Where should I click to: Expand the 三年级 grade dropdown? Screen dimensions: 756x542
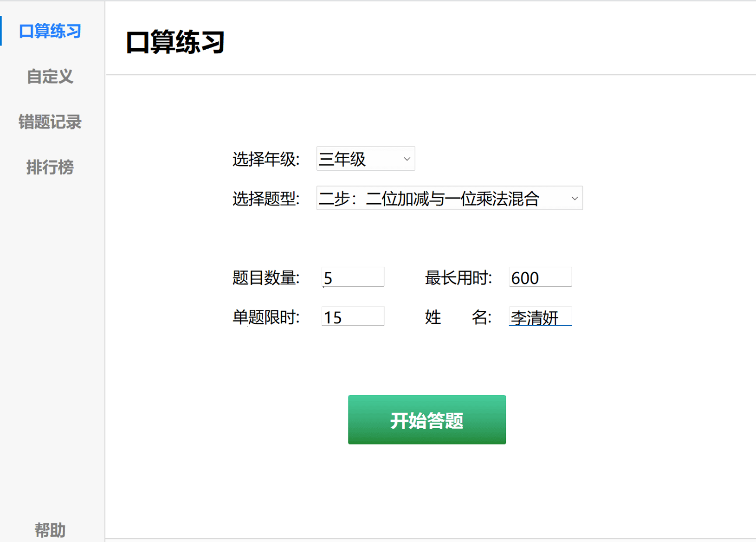pyautogui.click(x=365, y=159)
